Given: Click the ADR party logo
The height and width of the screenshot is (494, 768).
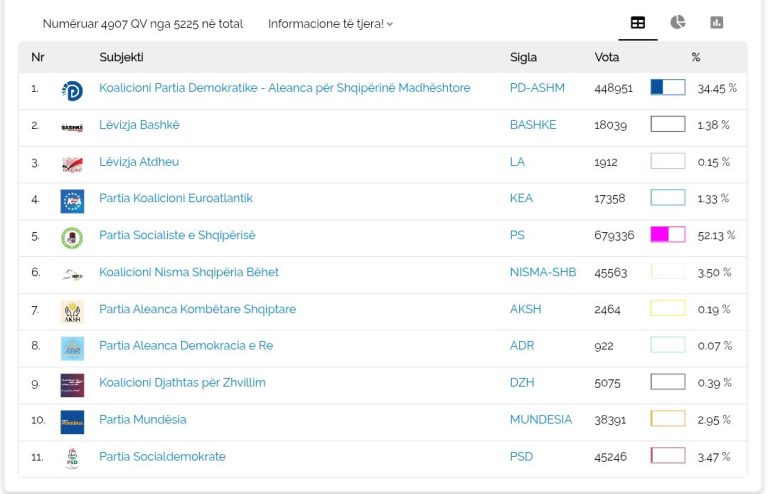Looking at the screenshot, I should pyautogui.click(x=72, y=349).
